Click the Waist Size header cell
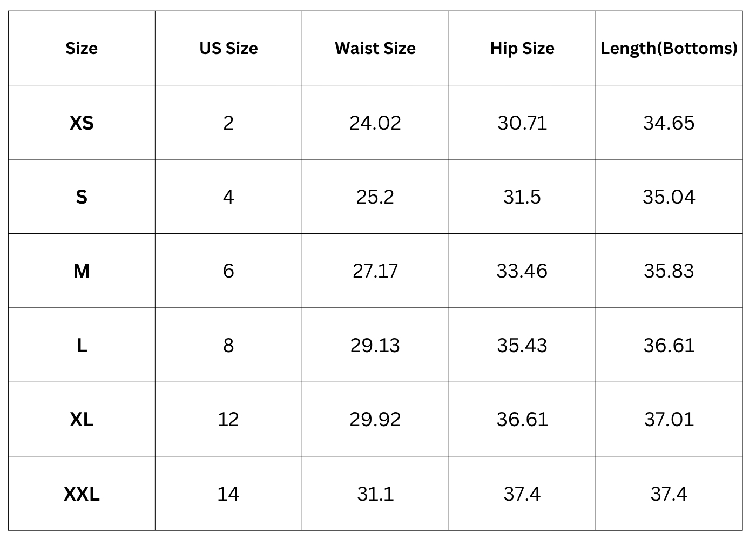Image resolution: width=756 pixels, height=540 pixels. [x=375, y=49]
